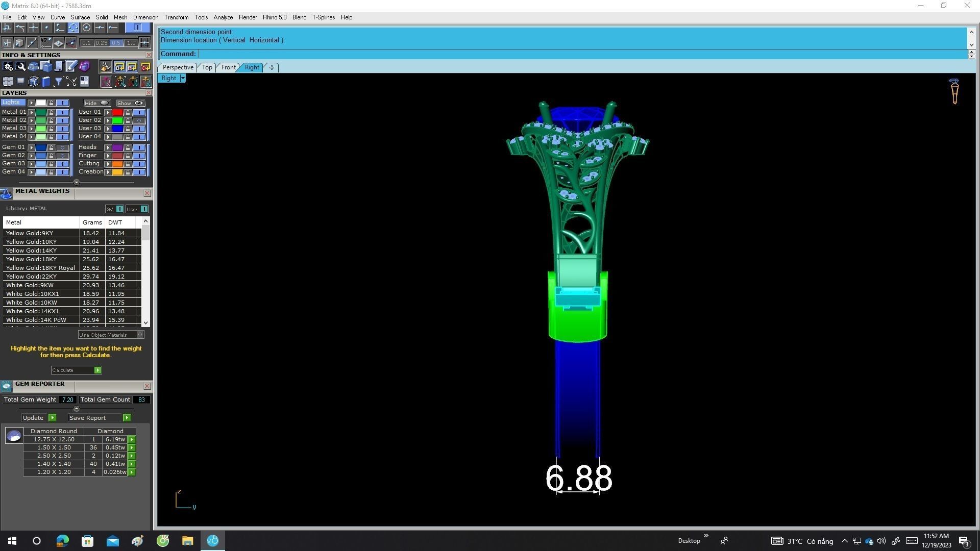Click the funnel filter icon
The image size is (980, 551).
[58, 82]
